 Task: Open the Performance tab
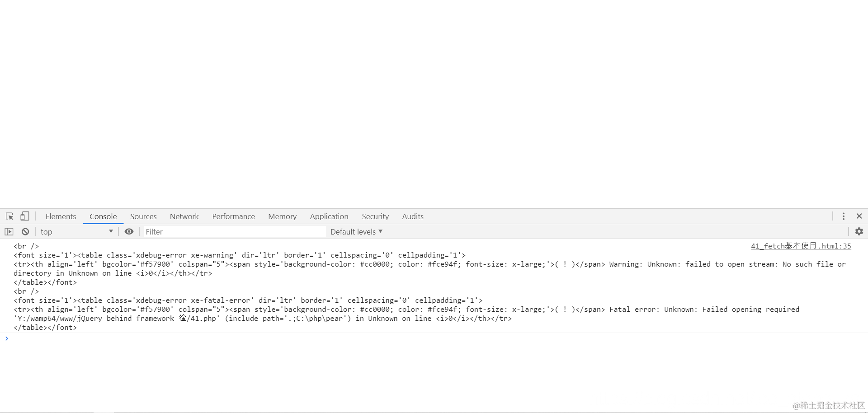click(x=233, y=216)
